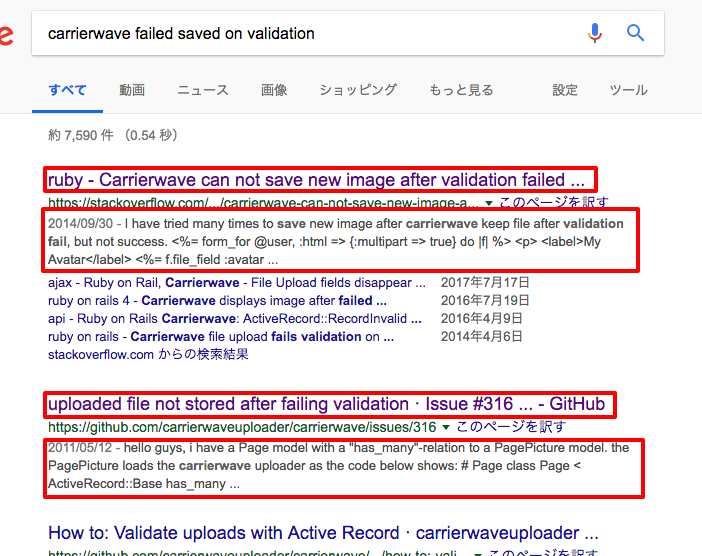Switch to the ニュース tab
Image resolution: width=702 pixels, height=556 pixels.
(x=203, y=90)
